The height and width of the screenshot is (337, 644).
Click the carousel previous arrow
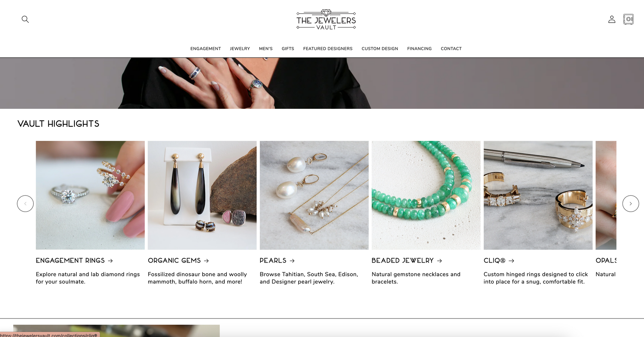pos(25,204)
